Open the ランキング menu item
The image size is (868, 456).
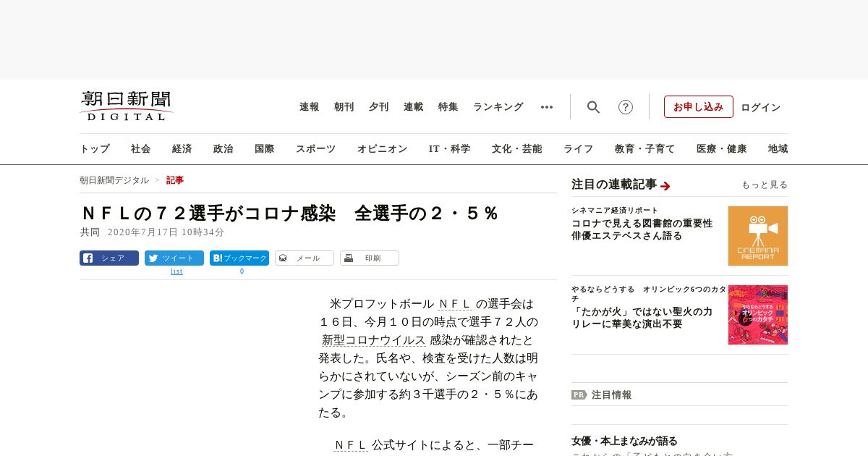[x=498, y=107]
